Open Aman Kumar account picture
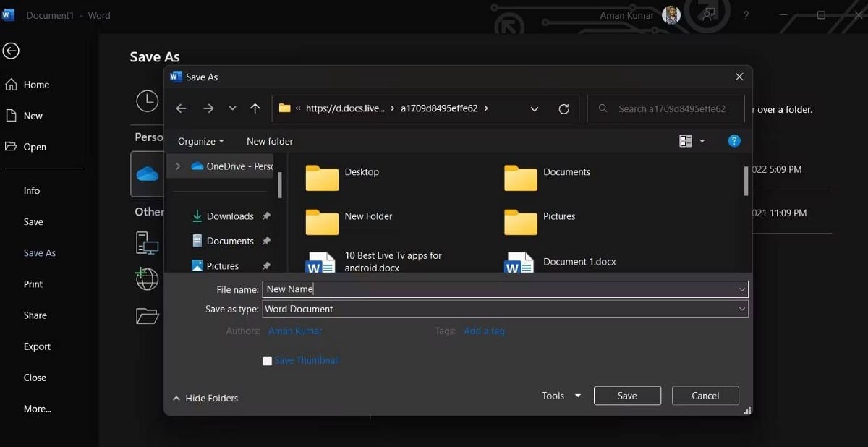Screen dimensions: 868x447 [x=671, y=15]
